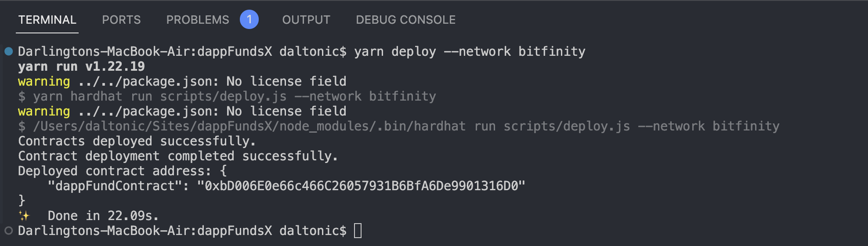This screenshot has height=246, width=868.
Task: Click the 'Contracts deployed successfully.' line
Action: pyautogui.click(x=137, y=141)
